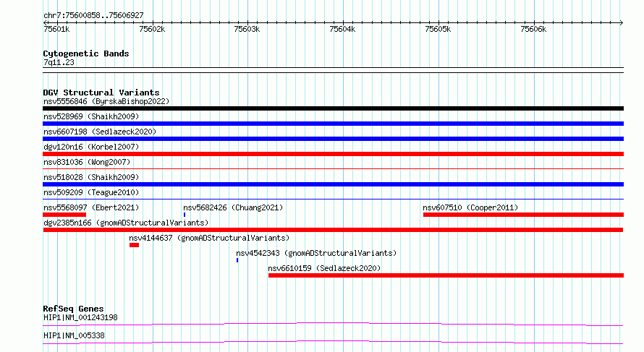Click the 7q11.23 band line
Image resolution: width=644 pixels, height=352 pixels.
pyautogui.click(x=333, y=70)
